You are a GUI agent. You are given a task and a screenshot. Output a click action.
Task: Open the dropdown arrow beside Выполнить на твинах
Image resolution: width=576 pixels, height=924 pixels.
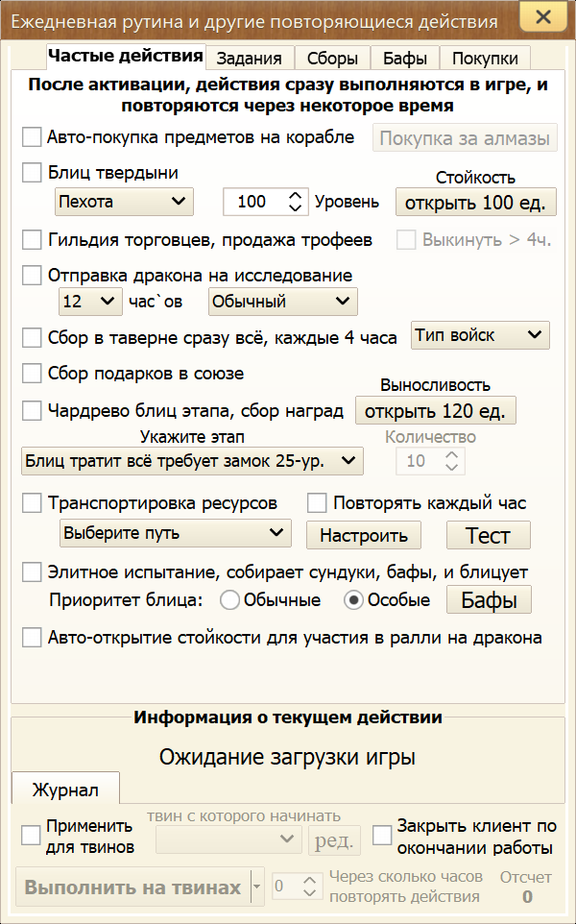(x=256, y=887)
